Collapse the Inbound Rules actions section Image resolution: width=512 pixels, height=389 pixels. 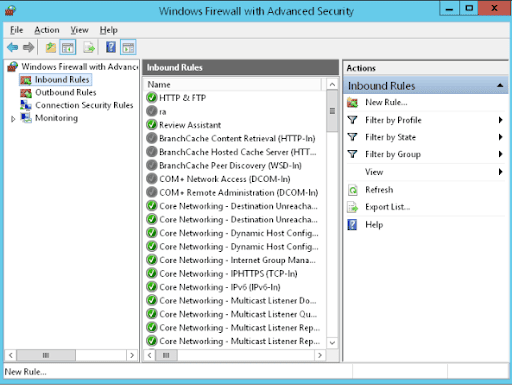tap(500, 86)
